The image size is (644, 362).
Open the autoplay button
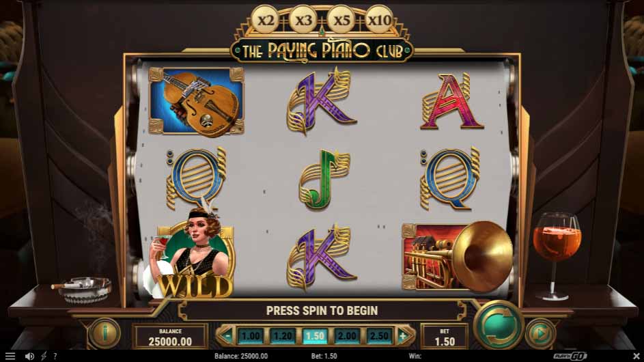[540, 333]
